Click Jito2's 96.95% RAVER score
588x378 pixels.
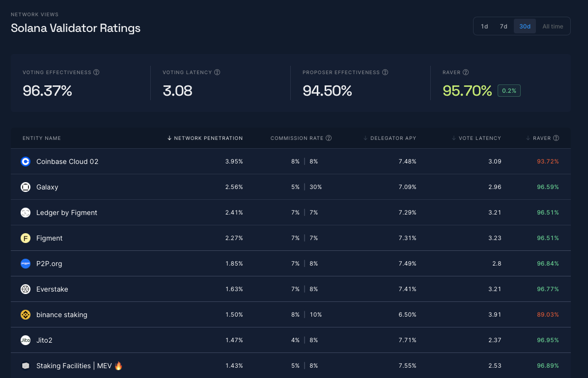pos(548,340)
